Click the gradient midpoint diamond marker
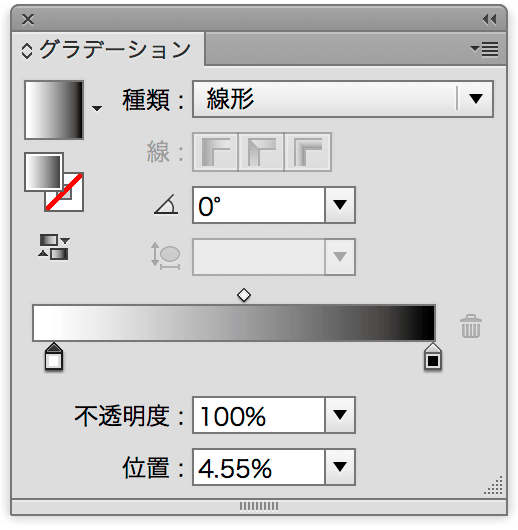 coord(244,295)
